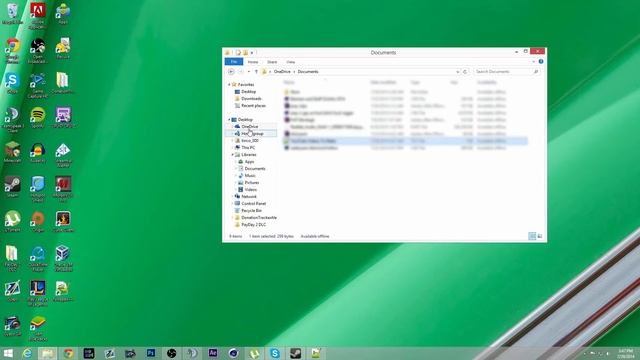This screenshot has width=640, height=360.
Task: Select OneDrive in the navigation pane
Action: (247, 127)
